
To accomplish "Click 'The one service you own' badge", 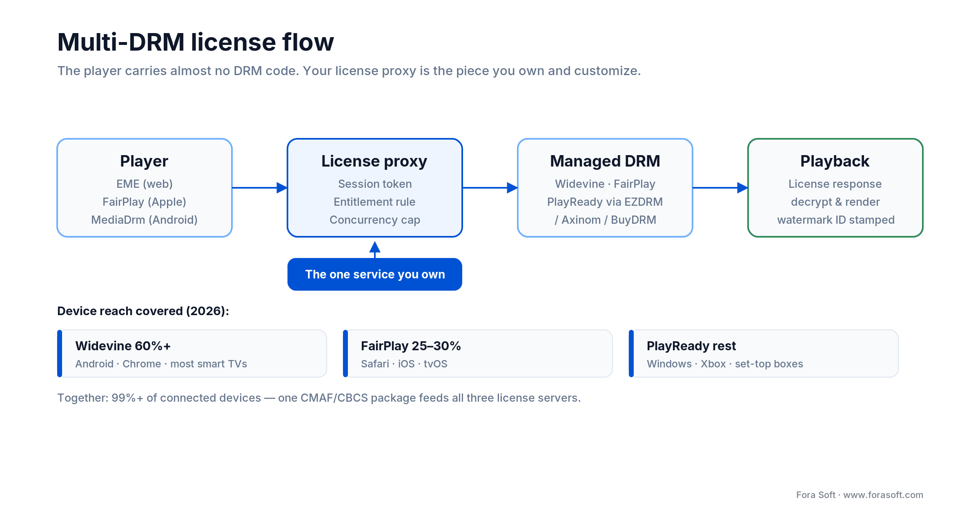I will point(375,274).
